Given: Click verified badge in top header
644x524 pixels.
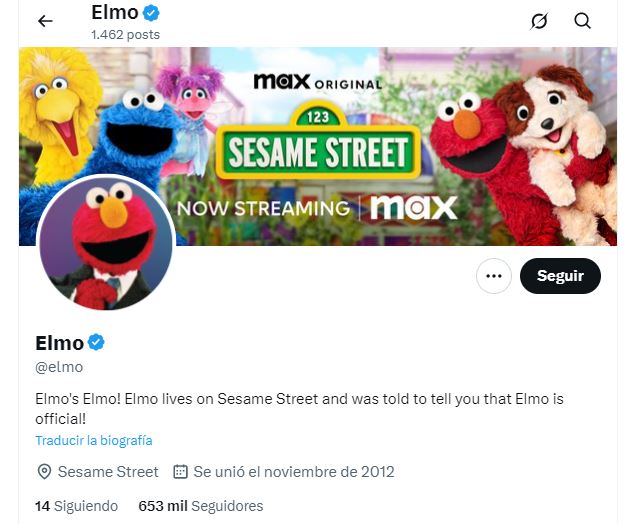Looking at the screenshot, I should (x=152, y=13).
